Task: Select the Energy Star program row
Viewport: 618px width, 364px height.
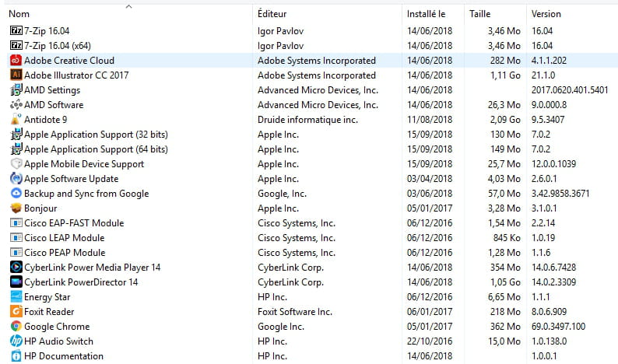Action: click(x=312, y=296)
